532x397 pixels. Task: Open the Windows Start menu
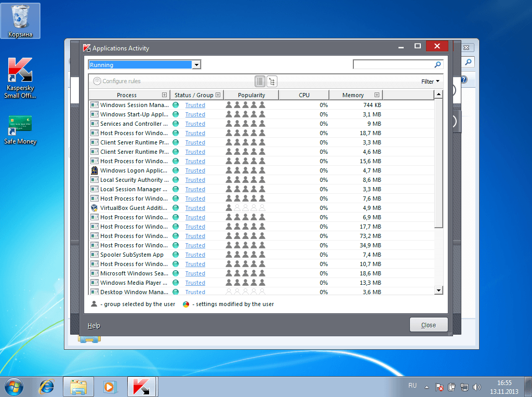(14, 387)
